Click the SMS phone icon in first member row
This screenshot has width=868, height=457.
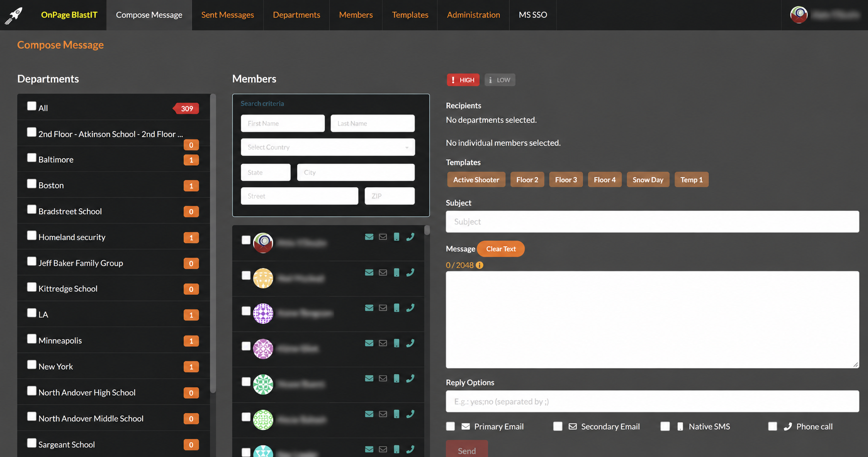[x=396, y=237]
